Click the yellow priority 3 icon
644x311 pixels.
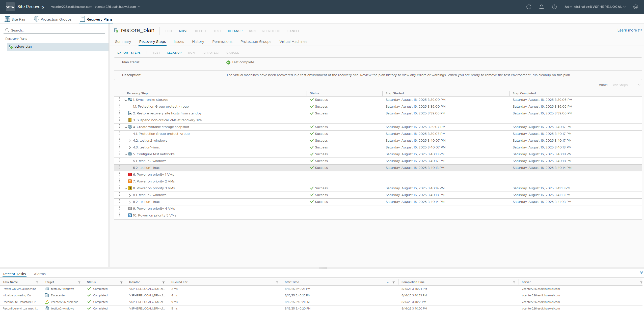click(x=130, y=188)
